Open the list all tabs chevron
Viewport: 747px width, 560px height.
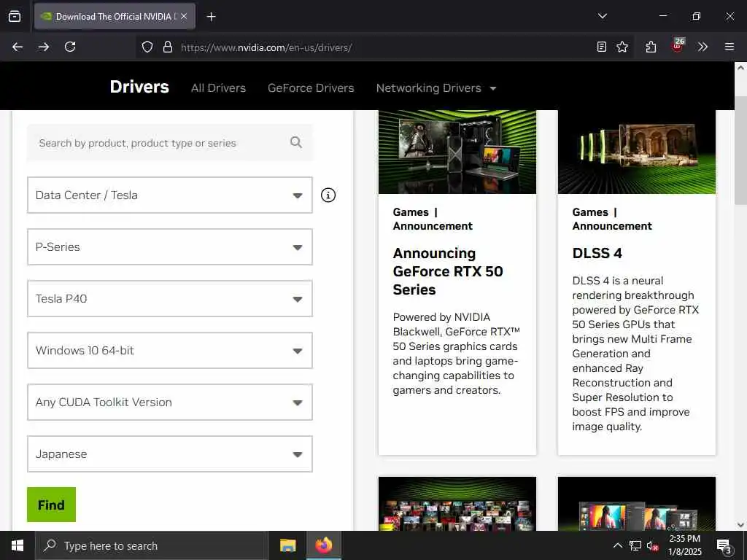[602, 16]
